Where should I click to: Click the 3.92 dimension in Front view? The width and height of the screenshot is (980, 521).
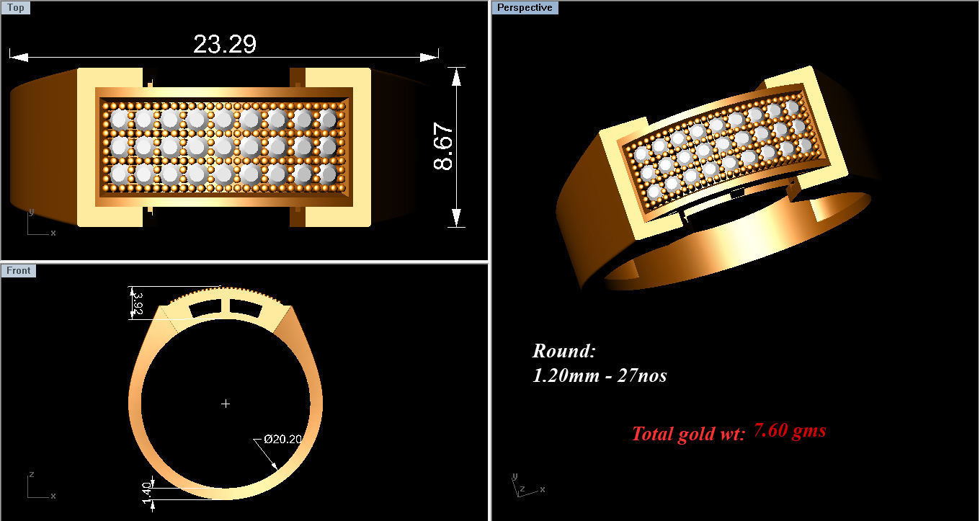138,303
